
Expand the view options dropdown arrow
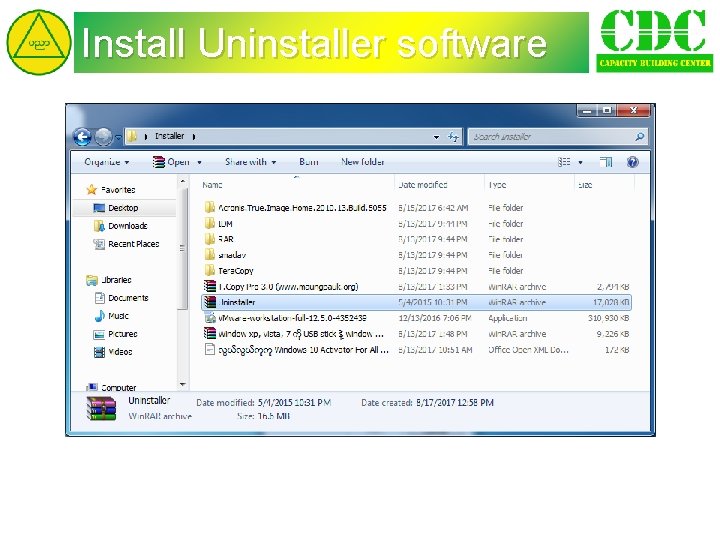tap(580, 163)
